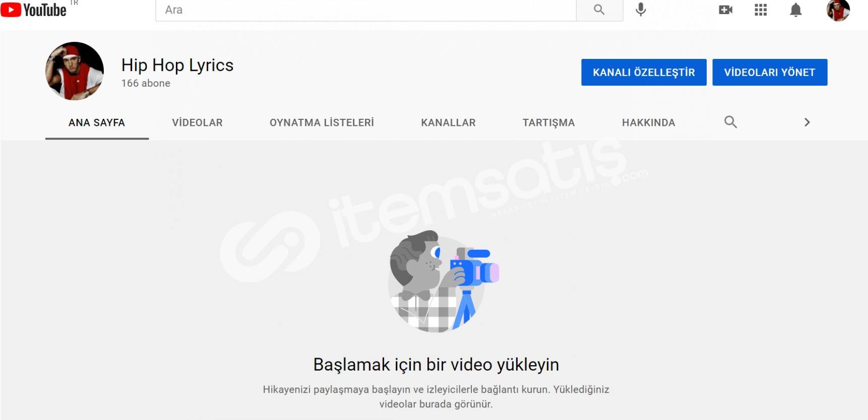Open the notifications bell
The height and width of the screenshot is (420, 868).
(796, 10)
